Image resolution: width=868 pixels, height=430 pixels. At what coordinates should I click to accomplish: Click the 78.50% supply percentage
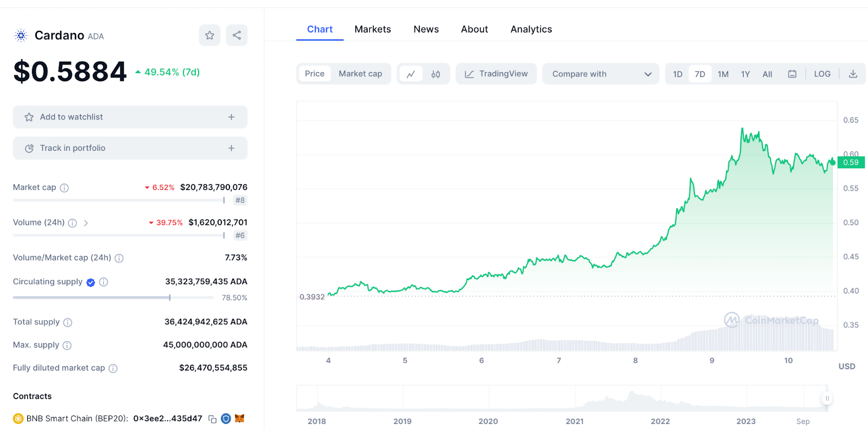coord(234,298)
